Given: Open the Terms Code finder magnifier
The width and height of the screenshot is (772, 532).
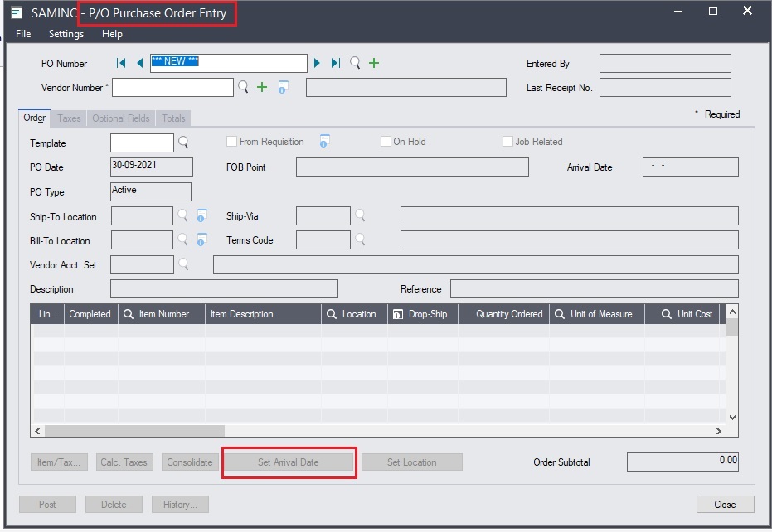Looking at the screenshot, I should 361,239.
